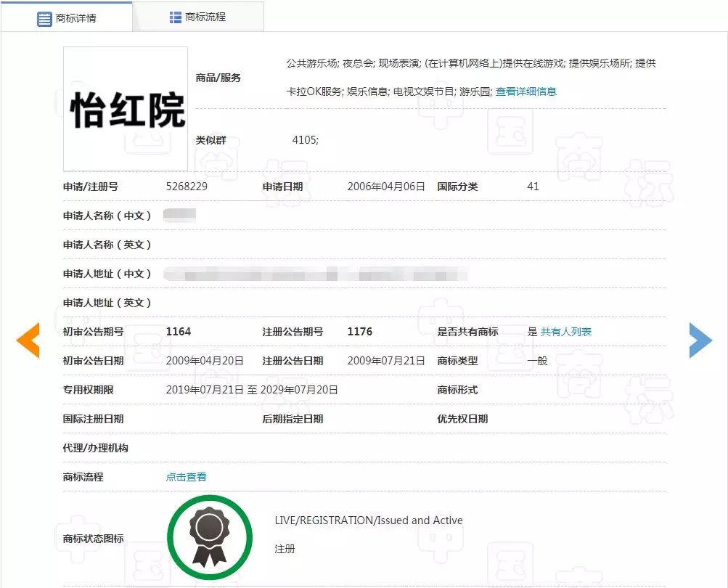728x588 pixels.
Task: Click the 国际分类 value 41
Action: 533,187
